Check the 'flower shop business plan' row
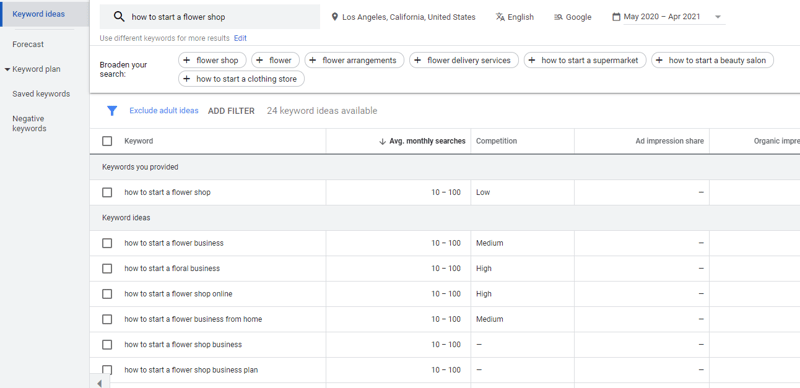This screenshot has height=388, width=800. point(107,370)
